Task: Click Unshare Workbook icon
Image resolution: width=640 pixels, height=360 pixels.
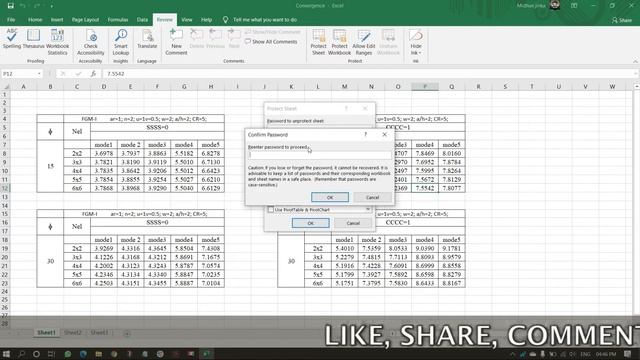Action: point(388,42)
